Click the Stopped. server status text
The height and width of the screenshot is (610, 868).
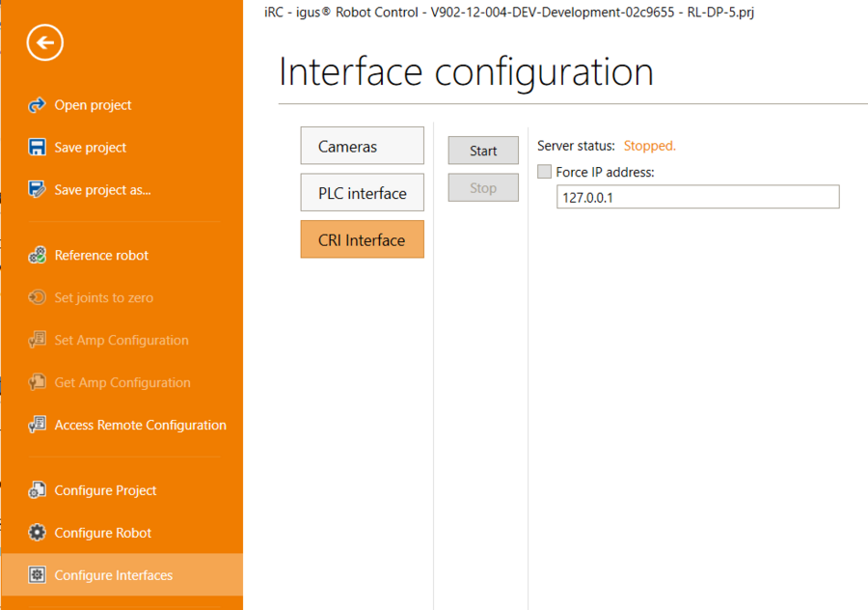pyautogui.click(x=650, y=146)
